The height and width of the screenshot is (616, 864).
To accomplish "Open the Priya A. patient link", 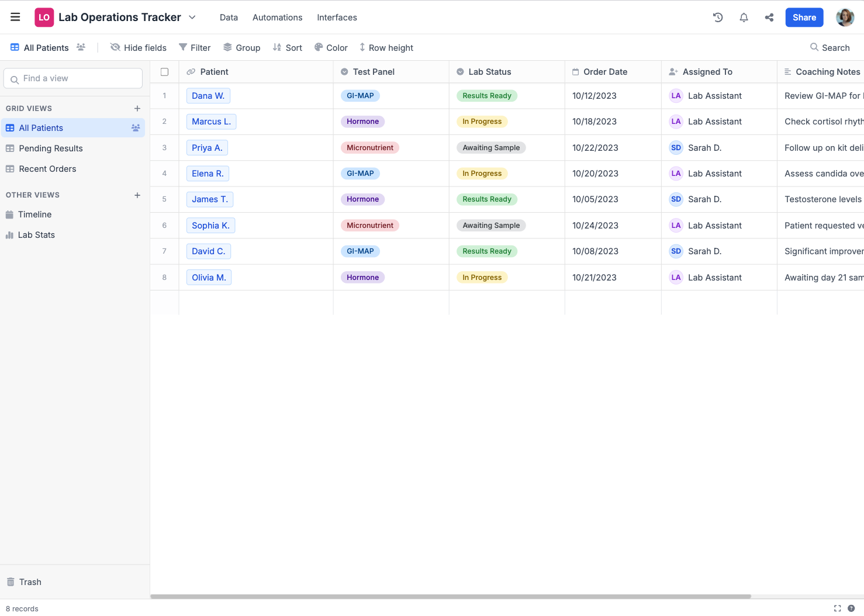I will click(x=207, y=148).
